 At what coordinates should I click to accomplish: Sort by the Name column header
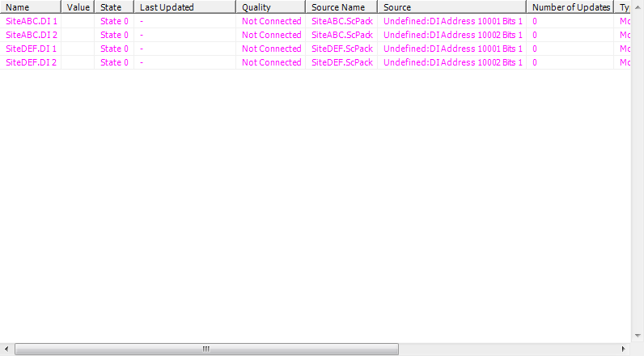30,7
